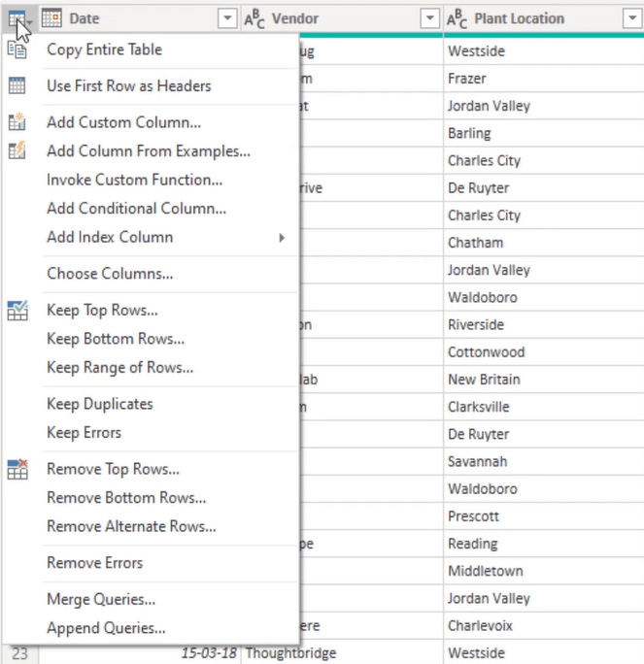Select the Chatham plant location cell
Viewport: 644px width, 664px height.
(544, 243)
